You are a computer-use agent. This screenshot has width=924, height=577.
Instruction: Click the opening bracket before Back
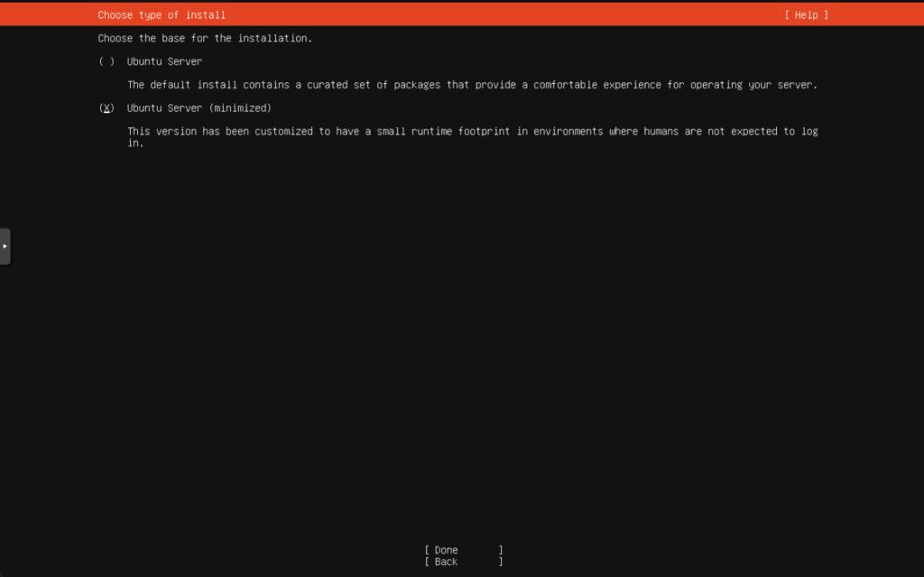pos(427,562)
